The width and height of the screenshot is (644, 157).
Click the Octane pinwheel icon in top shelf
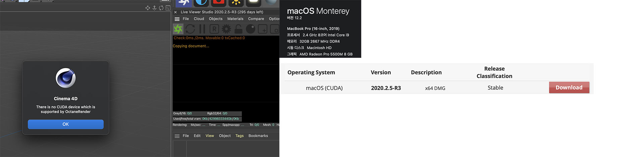[x=183, y=3]
